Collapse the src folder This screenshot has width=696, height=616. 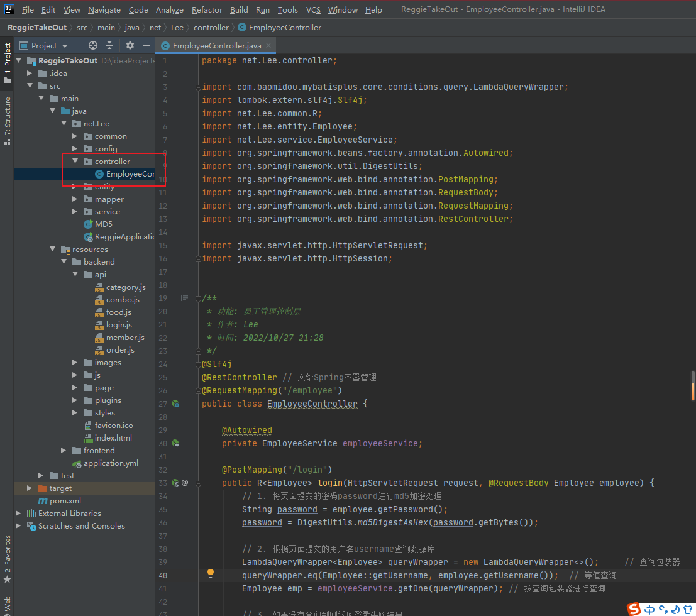point(30,85)
